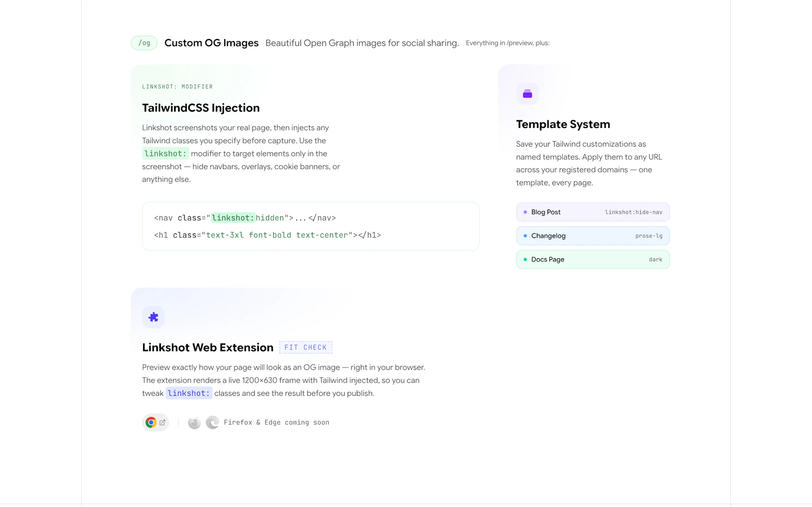Select the grayed-out Firefox icon

194,422
